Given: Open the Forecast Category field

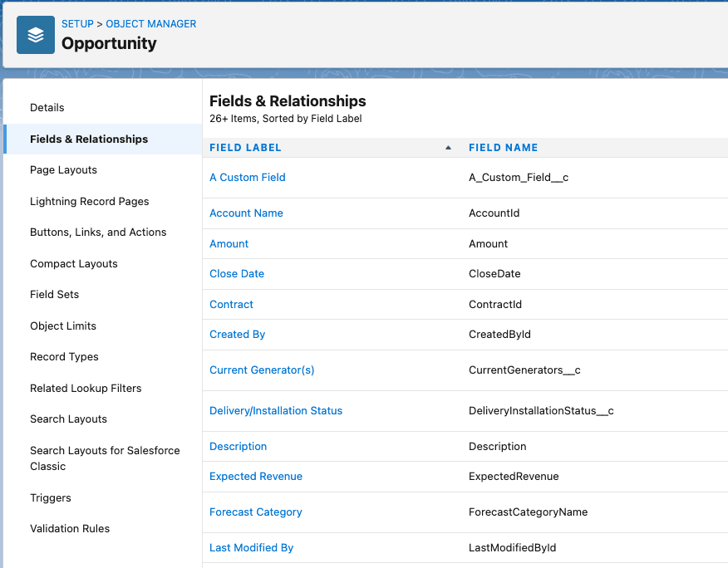Looking at the screenshot, I should (x=255, y=512).
